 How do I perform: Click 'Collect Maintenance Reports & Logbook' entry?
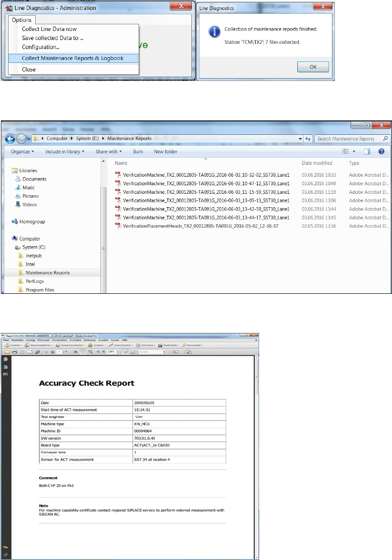73,58
